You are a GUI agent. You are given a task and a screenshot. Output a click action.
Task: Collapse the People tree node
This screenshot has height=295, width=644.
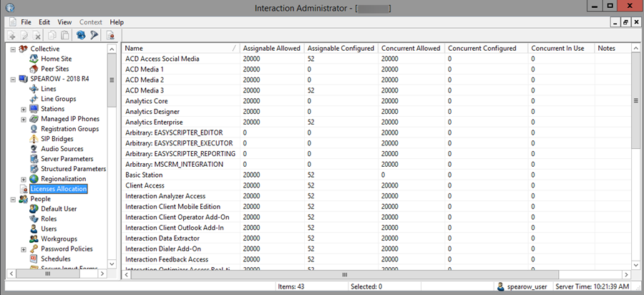click(x=13, y=199)
